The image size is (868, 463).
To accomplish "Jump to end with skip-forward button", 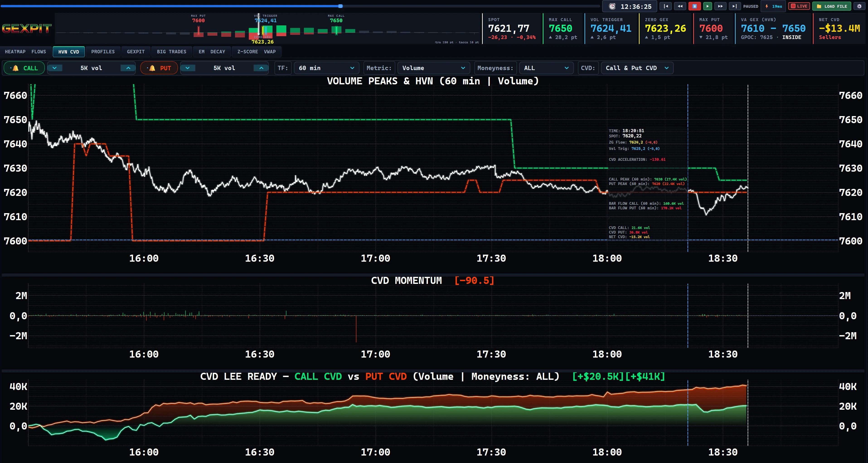I will pyautogui.click(x=735, y=6).
